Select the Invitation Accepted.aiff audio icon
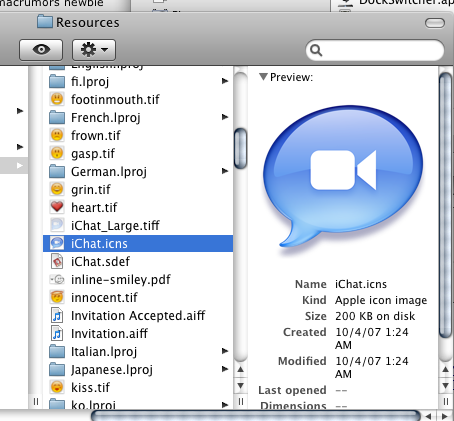454x421 pixels. pos(57,315)
